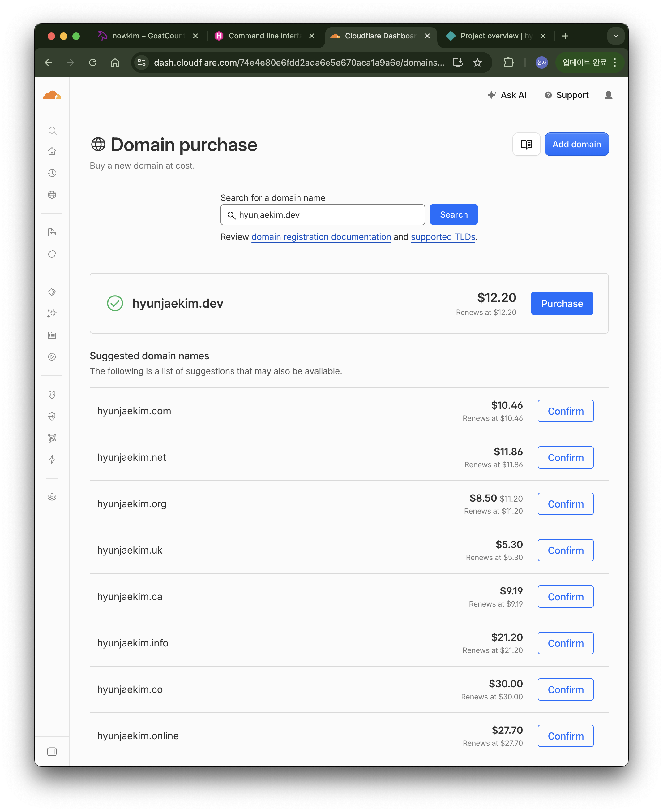This screenshot has width=663, height=812.
Task: Open sidebar search magnifier icon
Action: pos(52,131)
